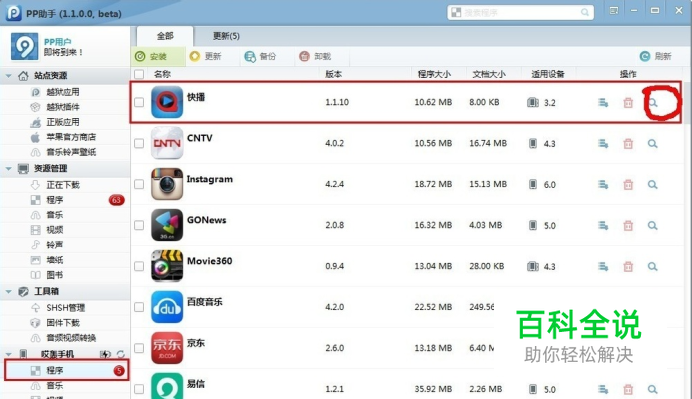Check the Instagram row checkbox

tap(139, 184)
